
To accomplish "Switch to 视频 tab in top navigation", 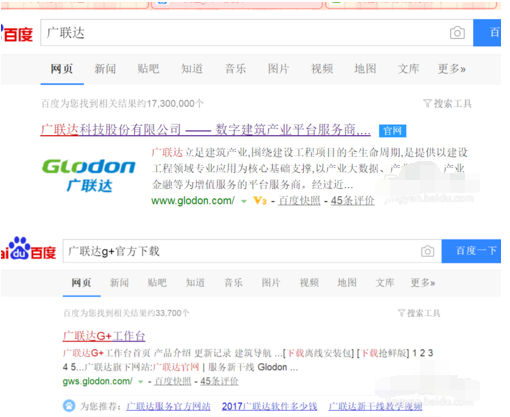I will 322,69.
